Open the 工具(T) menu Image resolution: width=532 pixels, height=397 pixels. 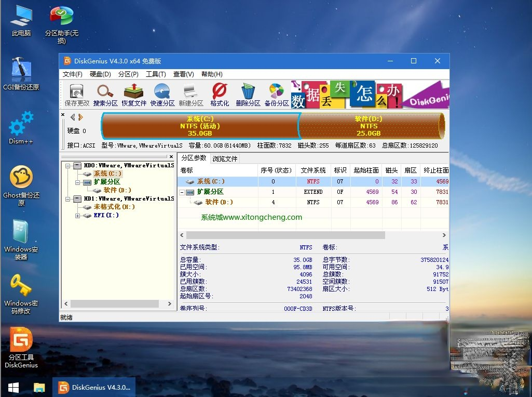click(x=155, y=74)
